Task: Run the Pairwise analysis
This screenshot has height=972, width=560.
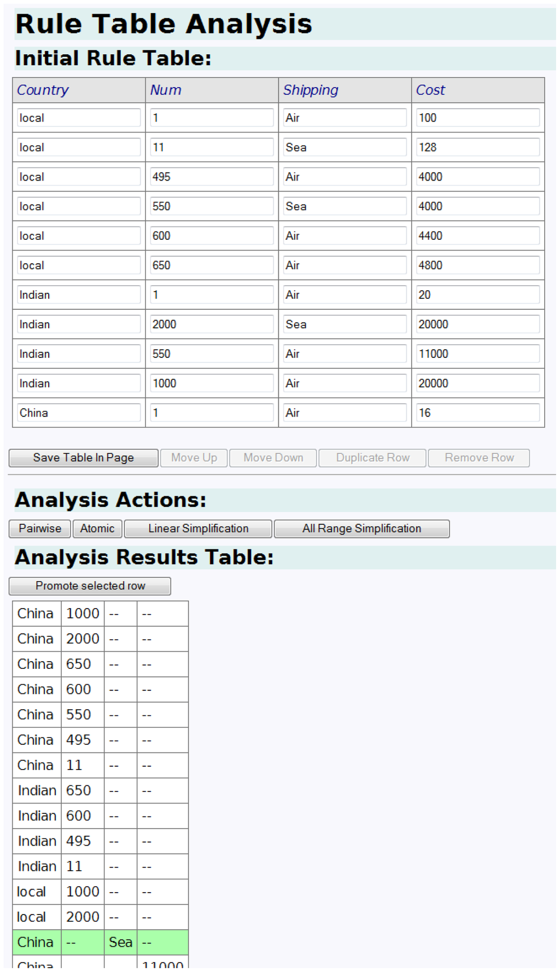Action: pos(40,529)
